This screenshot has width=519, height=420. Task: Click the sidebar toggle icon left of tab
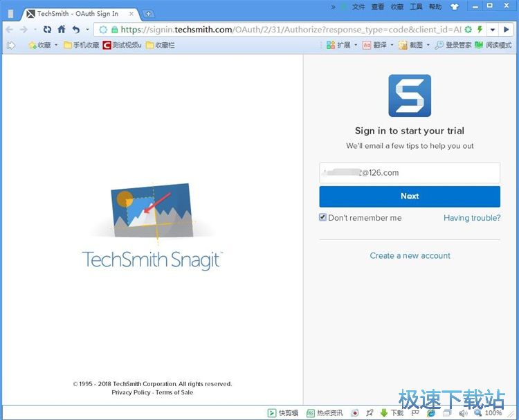10,14
